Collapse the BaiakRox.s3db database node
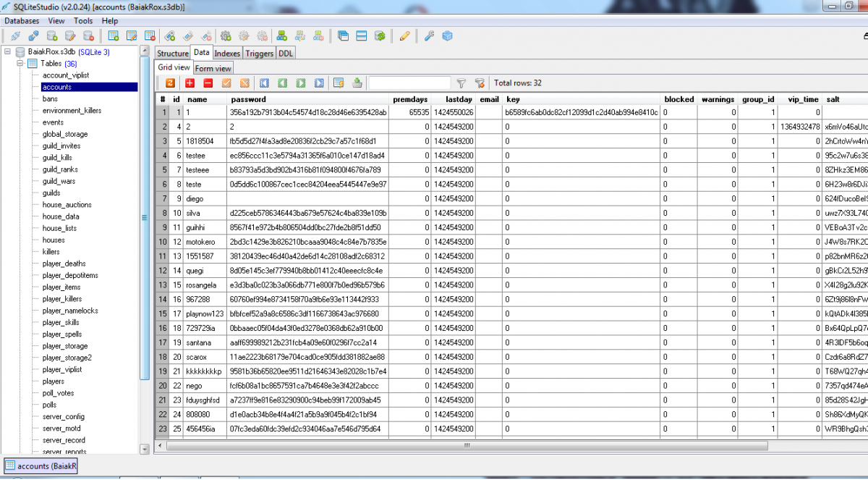Image resolution: width=868 pixels, height=480 pixels. coord(8,52)
